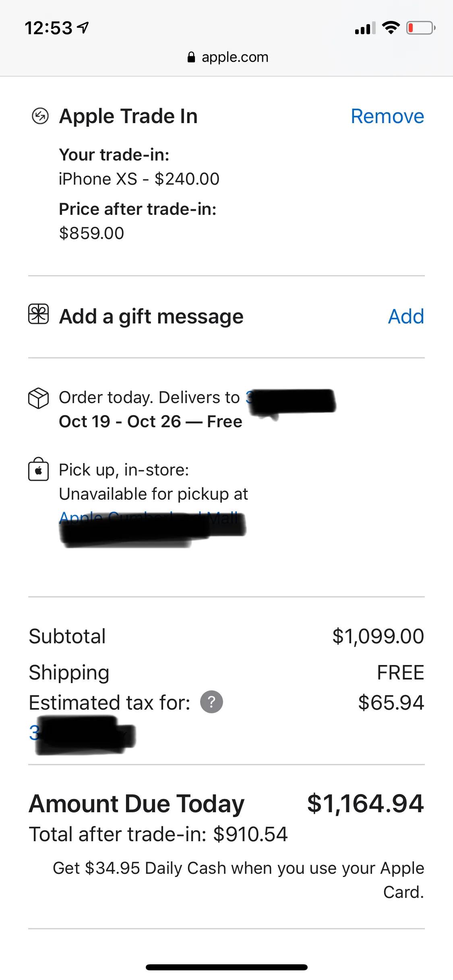This screenshot has width=453, height=980.
Task: Open the estimated tax help question mark
Action: point(212,702)
